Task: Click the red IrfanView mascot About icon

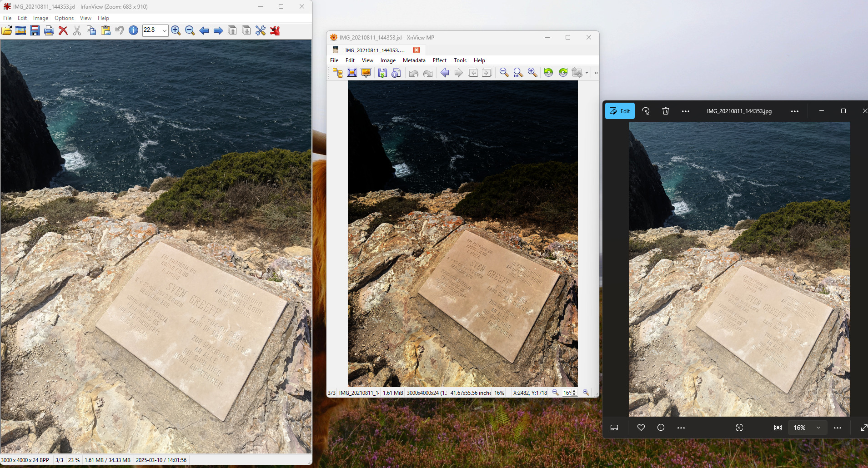Action: (x=275, y=30)
